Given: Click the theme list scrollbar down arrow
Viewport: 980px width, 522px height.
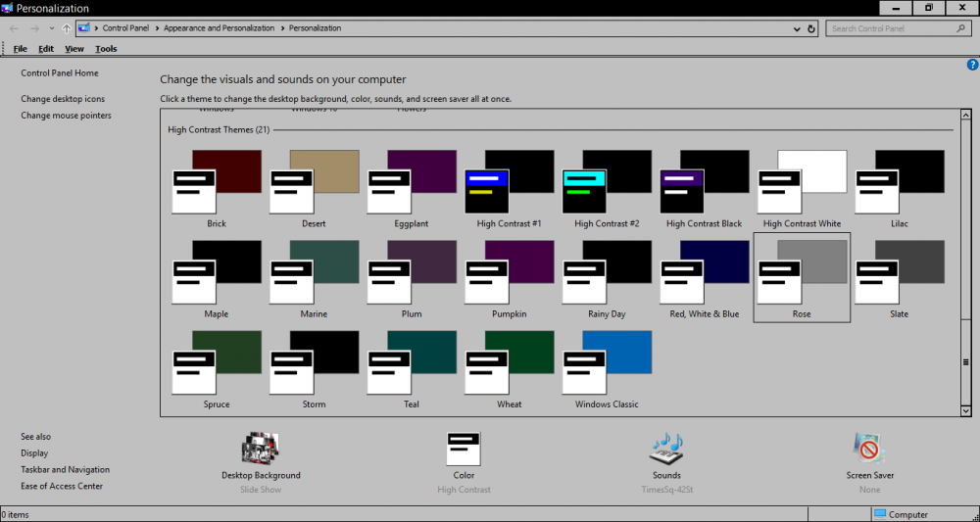Looking at the screenshot, I should point(966,410).
